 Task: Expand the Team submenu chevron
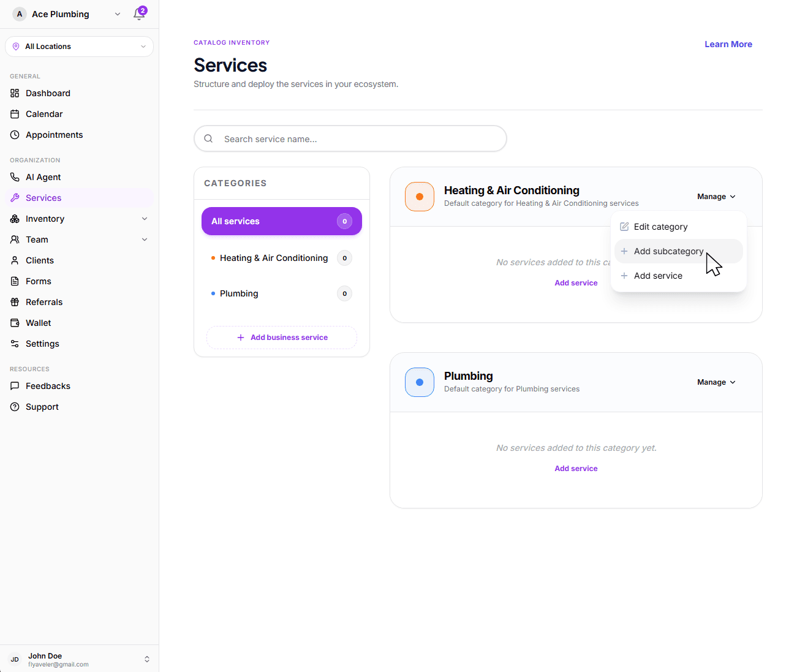(x=145, y=240)
